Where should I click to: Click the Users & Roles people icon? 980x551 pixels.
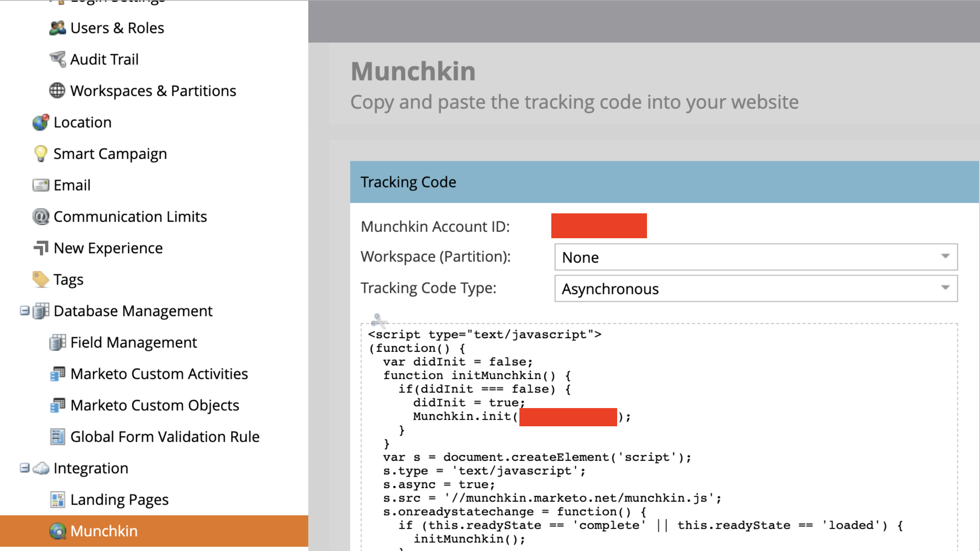57,28
